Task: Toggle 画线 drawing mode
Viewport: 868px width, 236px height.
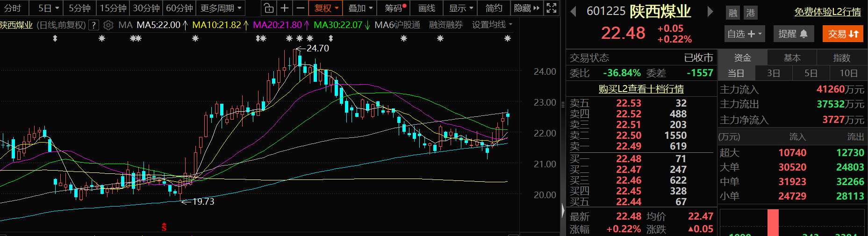Action: coord(426,8)
